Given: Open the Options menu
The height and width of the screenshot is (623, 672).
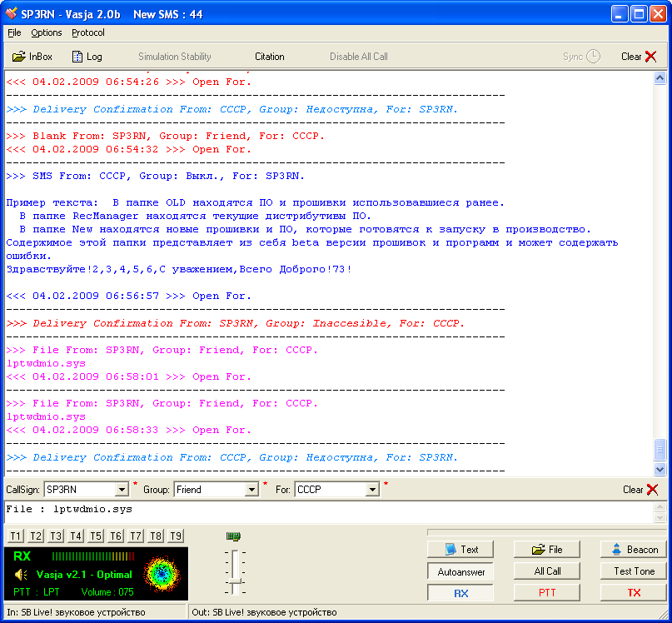Looking at the screenshot, I should [x=47, y=32].
